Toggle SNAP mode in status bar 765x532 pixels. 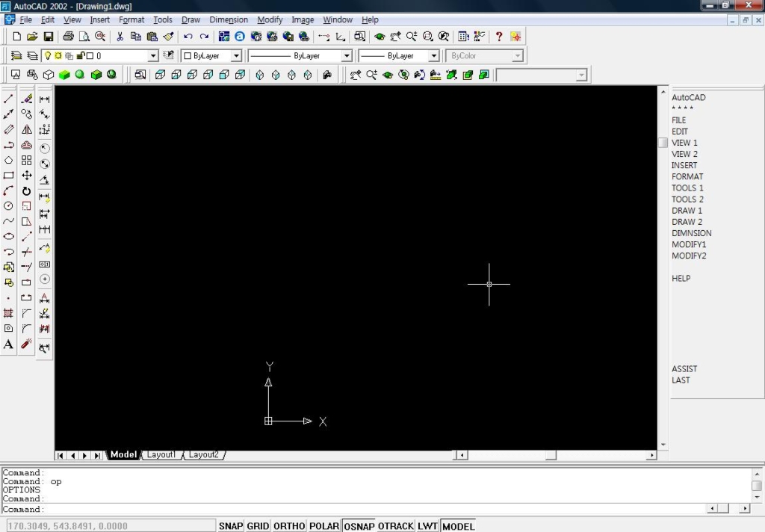(x=231, y=526)
